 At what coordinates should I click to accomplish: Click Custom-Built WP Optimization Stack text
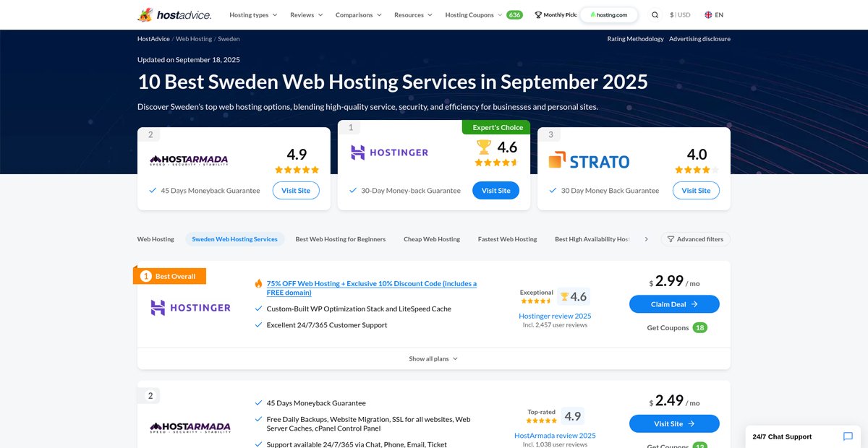click(x=359, y=309)
